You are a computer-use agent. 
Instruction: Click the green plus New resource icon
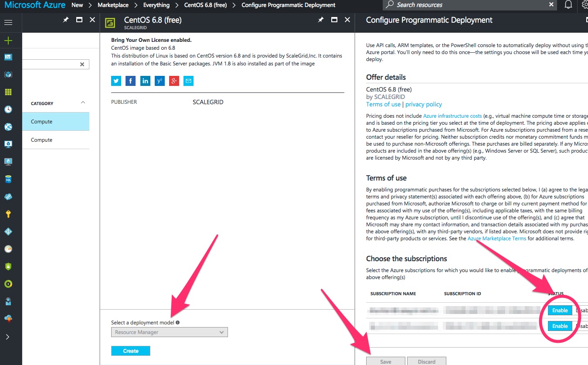pos(8,41)
